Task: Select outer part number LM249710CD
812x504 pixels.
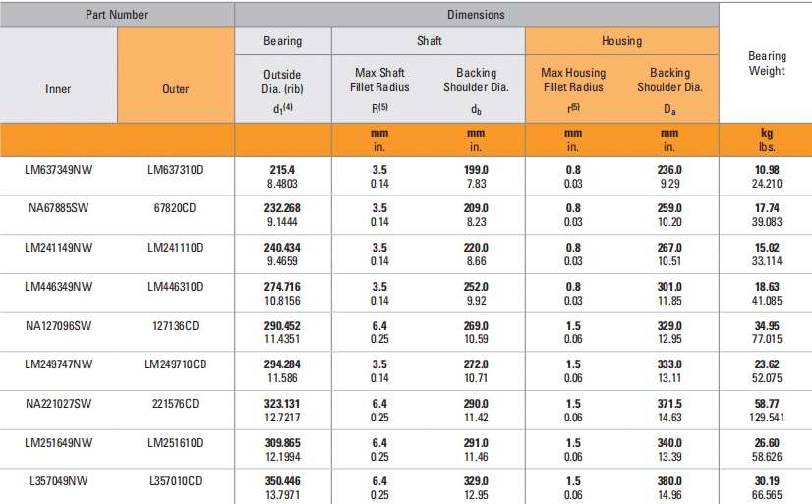Action: tap(175, 364)
